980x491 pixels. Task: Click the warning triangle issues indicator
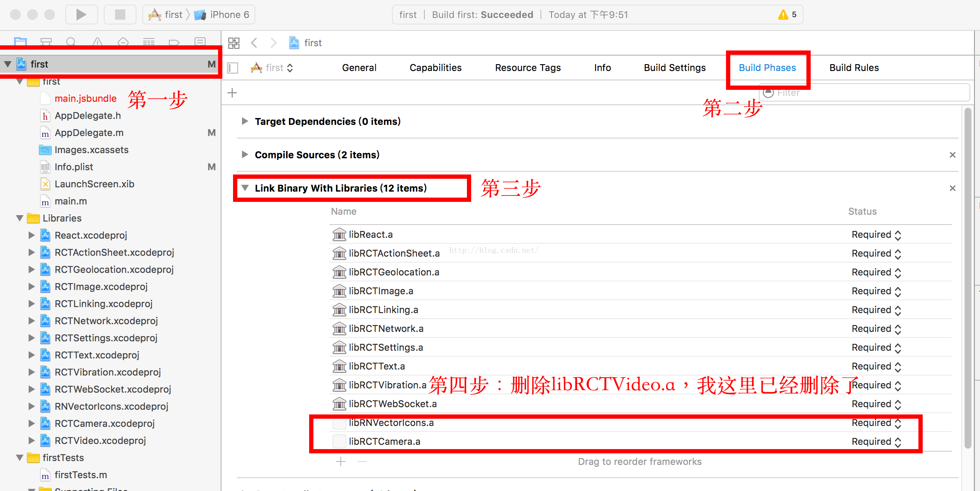[x=783, y=15]
